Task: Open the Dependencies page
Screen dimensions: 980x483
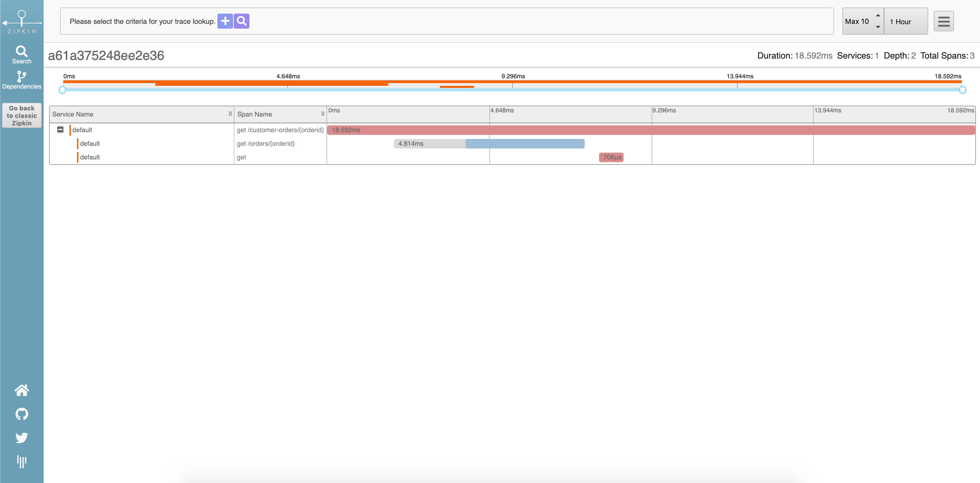Action: [x=22, y=80]
